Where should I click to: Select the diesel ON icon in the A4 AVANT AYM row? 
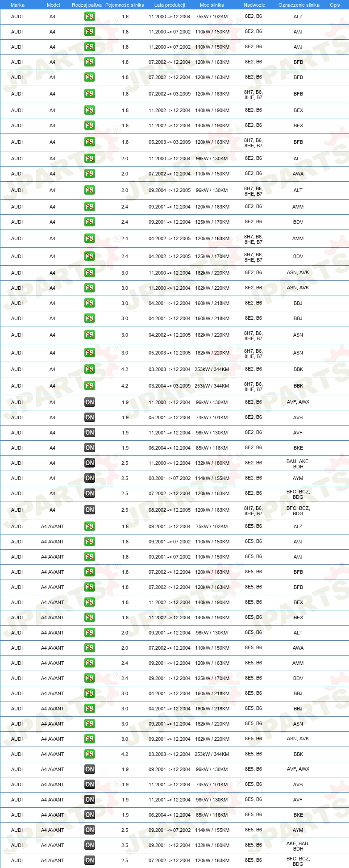90,830
